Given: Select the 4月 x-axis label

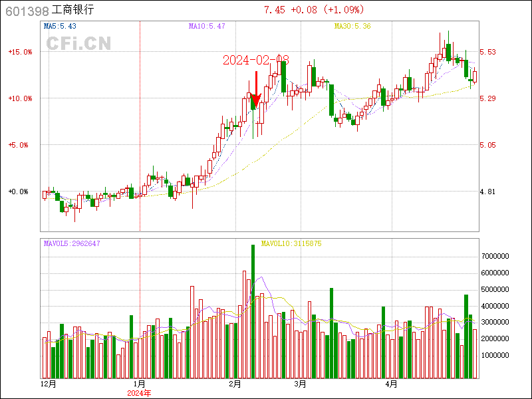Looking at the screenshot, I should point(392,384).
